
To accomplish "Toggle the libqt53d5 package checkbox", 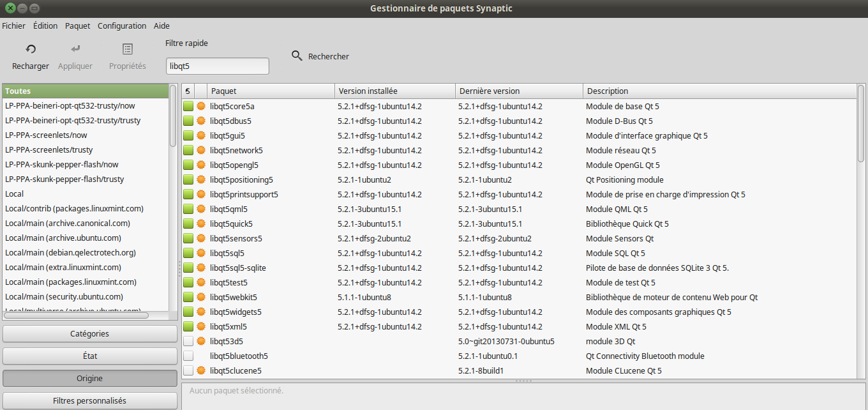I will [188, 342].
